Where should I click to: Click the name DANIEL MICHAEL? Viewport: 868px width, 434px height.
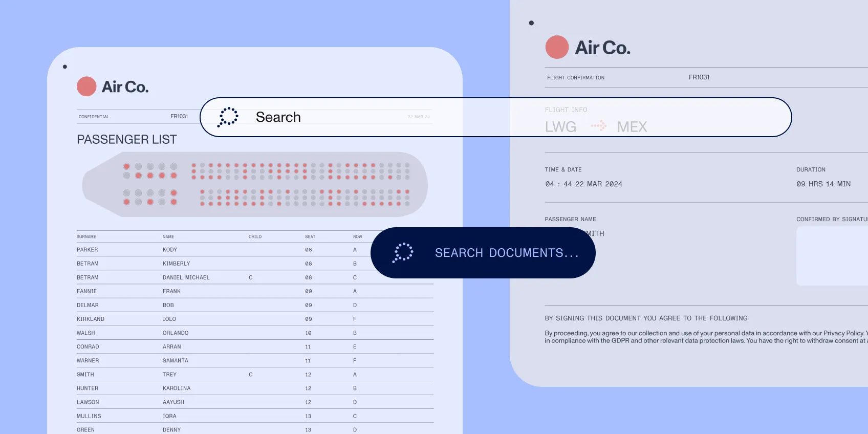(x=186, y=277)
